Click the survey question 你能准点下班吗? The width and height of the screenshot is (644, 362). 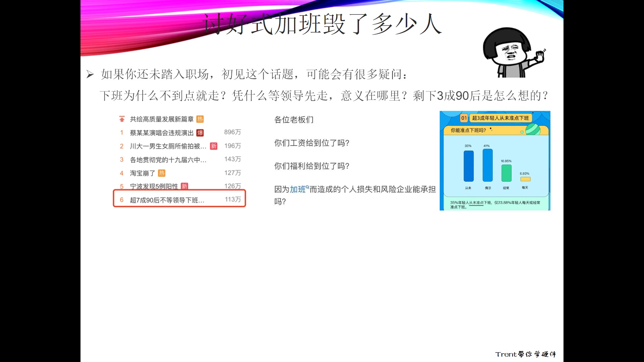[468, 130]
